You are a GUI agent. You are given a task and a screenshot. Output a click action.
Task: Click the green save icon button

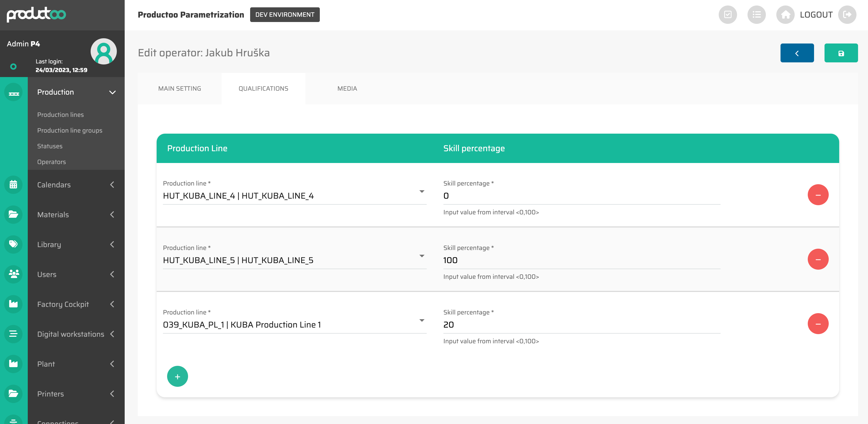(841, 53)
